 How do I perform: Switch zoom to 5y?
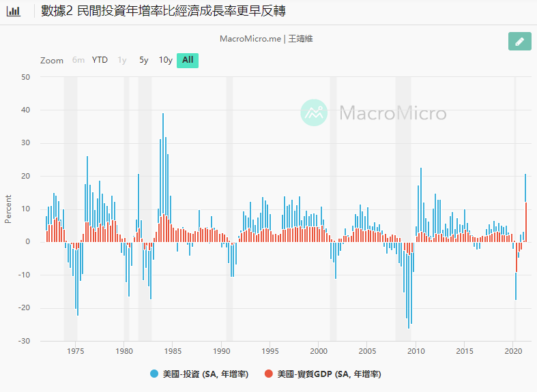point(143,60)
